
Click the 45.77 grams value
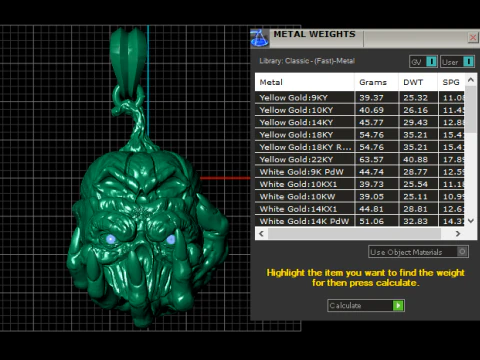[x=371, y=123]
